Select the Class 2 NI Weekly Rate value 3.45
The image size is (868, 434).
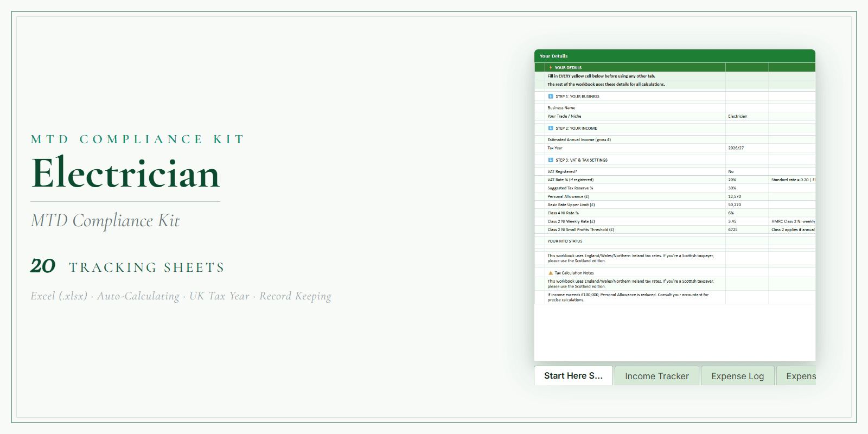tap(747, 221)
